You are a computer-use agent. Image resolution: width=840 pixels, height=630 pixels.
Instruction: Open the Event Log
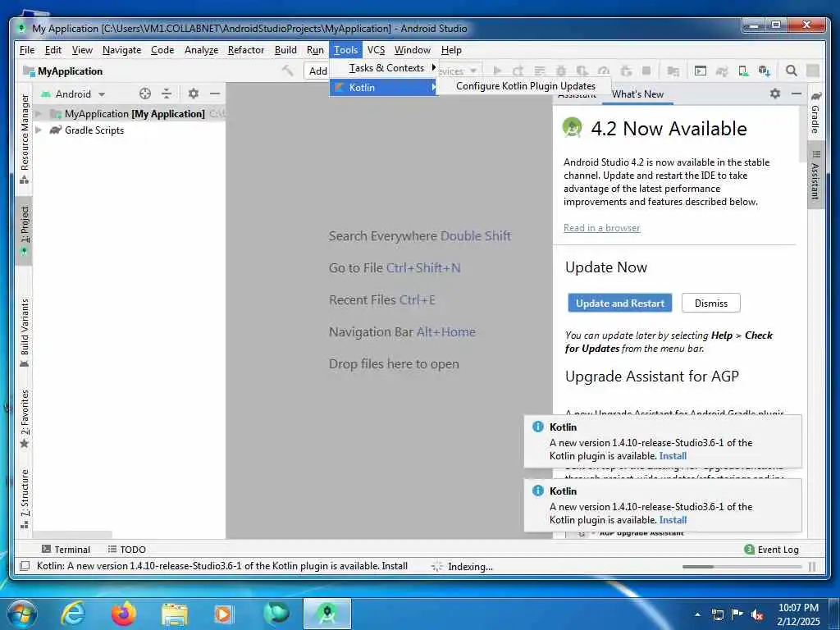click(x=771, y=549)
